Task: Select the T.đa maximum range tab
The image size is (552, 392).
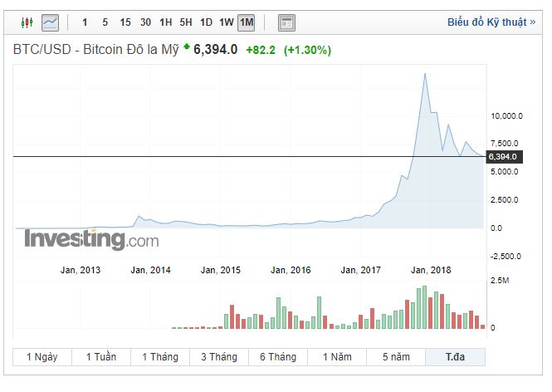Action: point(455,357)
